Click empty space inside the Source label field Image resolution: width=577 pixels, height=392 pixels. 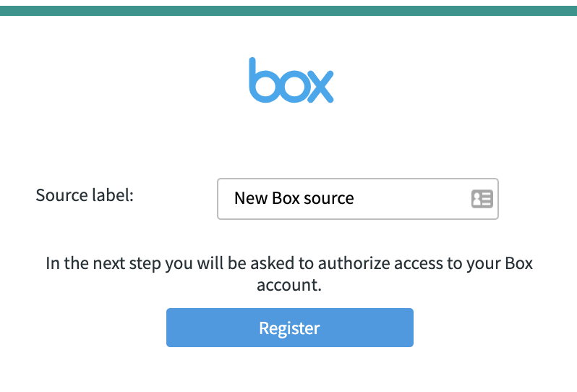(x=412, y=199)
